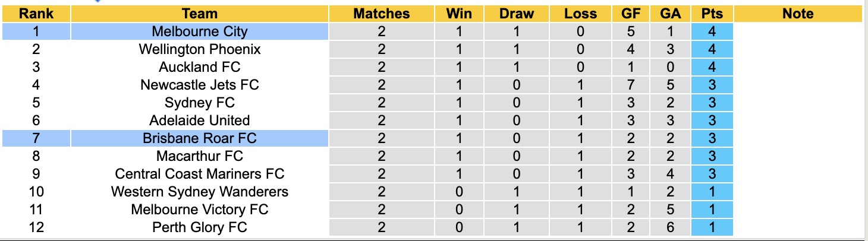Click Perth Glory FC team name
Screen dimensions: 868x241
point(200,227)
